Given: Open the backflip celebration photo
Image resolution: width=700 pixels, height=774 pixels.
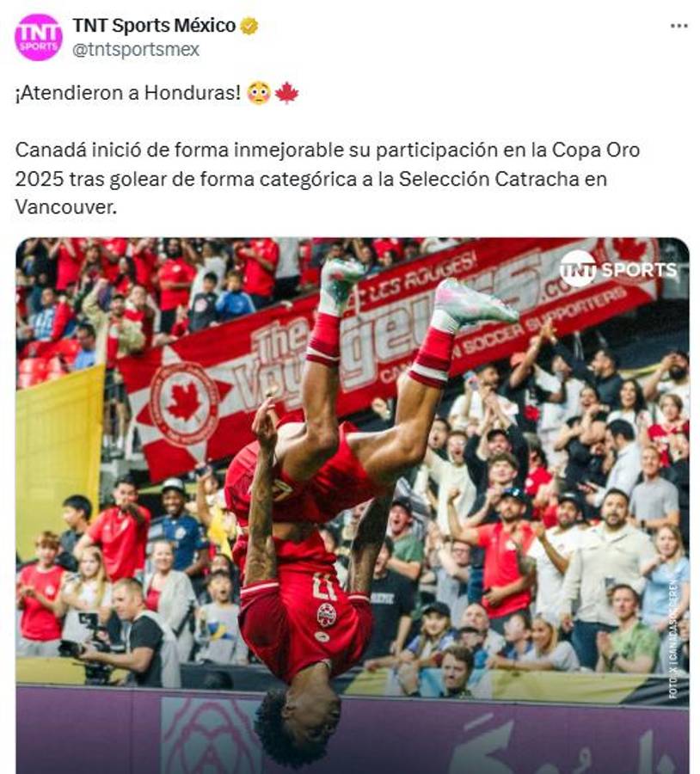Looking at the screenshot, I should coord(353,506).
